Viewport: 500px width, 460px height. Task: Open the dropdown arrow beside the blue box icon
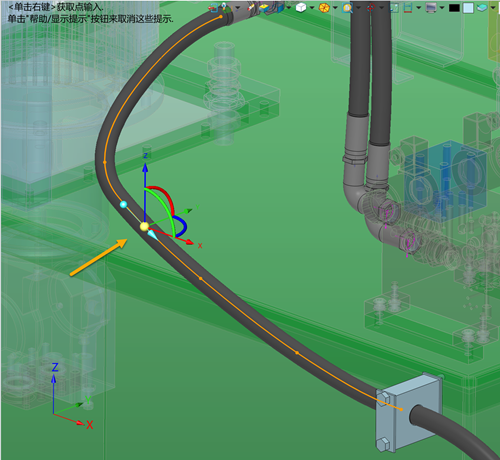point(289,7)
